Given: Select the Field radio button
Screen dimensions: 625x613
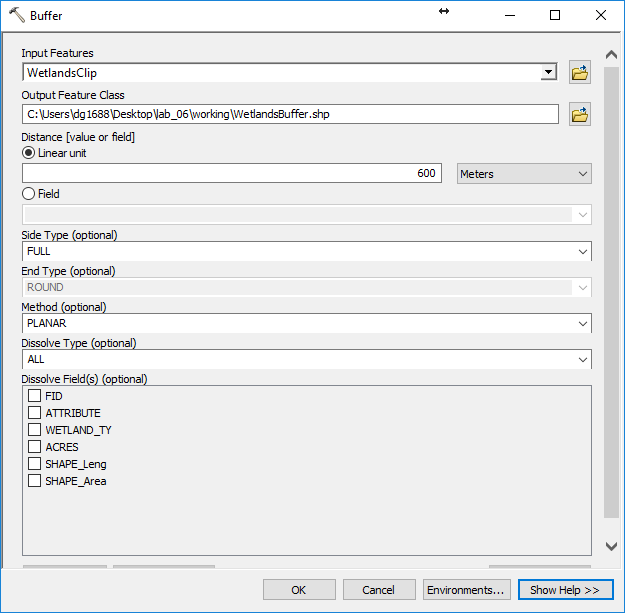Looking at the screenshot, I should pyautogui.click(x=28, y=194).
